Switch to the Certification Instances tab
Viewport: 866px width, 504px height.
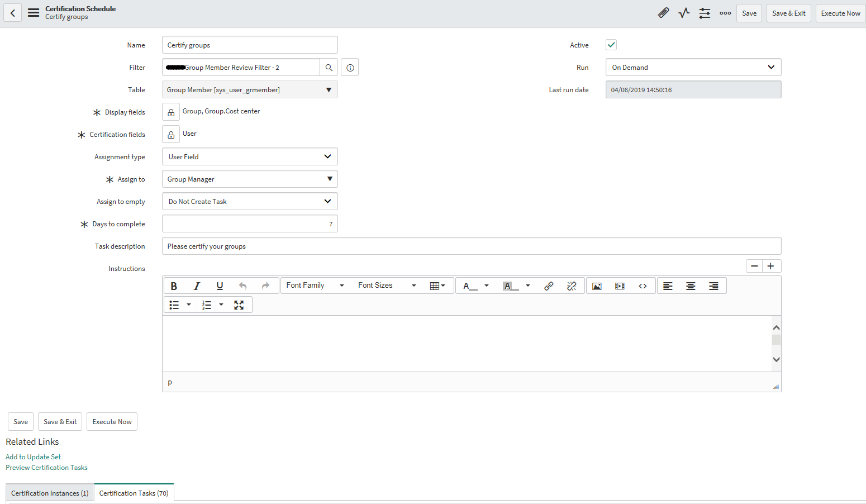(49, 492)
